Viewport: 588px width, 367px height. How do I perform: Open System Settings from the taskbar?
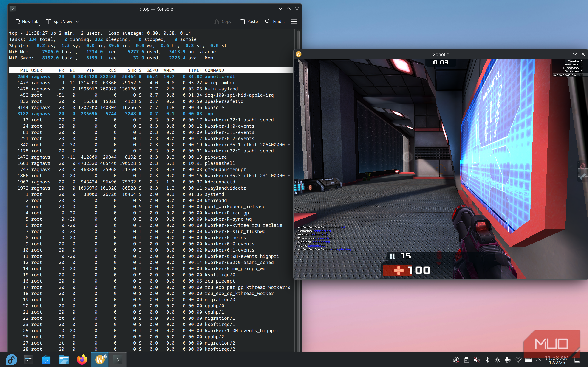28,359
